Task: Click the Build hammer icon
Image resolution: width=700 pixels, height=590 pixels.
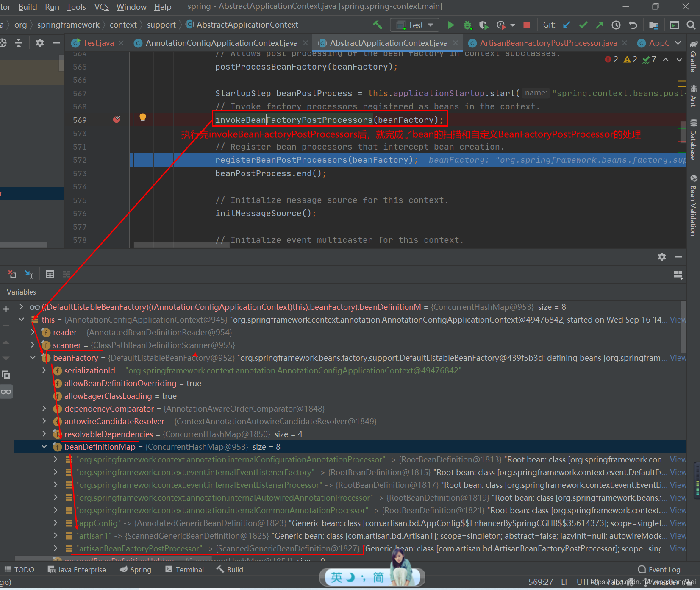Action: 377,25
